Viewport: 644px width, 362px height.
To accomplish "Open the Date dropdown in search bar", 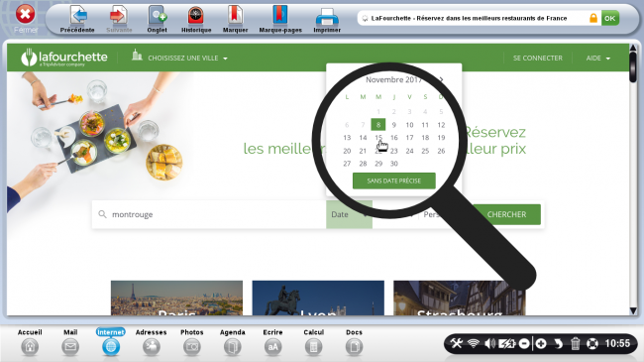I will pos(349,214).
